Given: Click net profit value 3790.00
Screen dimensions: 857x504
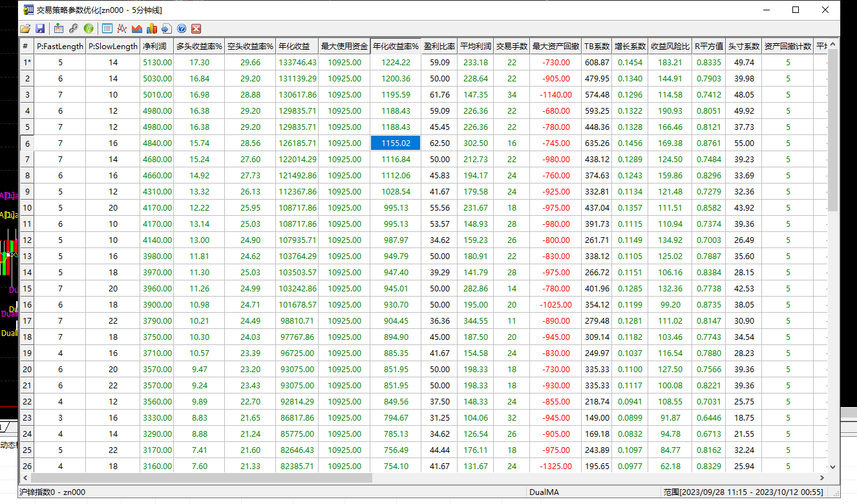Looking at the screenshot, I should (x=157, y=320).
